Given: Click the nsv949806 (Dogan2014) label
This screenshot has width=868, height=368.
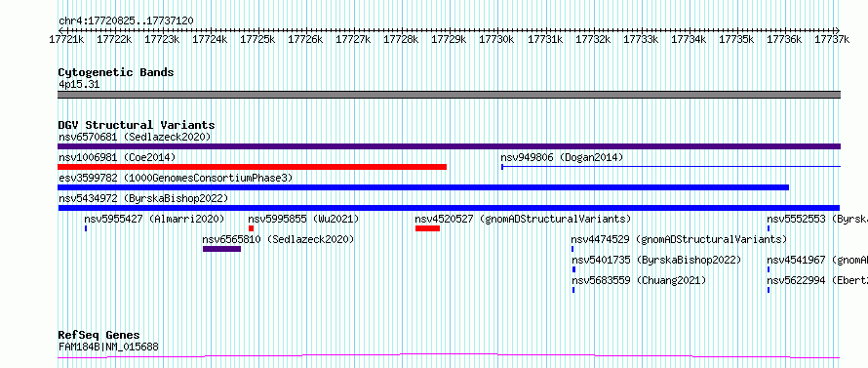Looking at the screenshot, I should click(562, 157).
